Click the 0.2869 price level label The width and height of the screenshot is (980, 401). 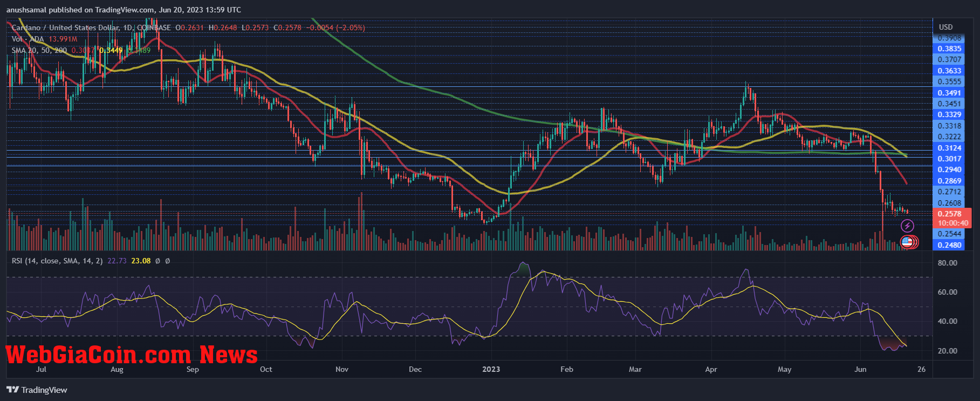click(949, 181)
